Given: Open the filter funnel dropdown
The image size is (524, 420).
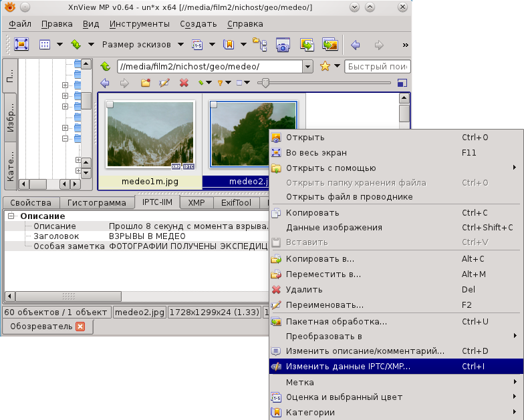Looking at the screenshot, I should point(223,83).
